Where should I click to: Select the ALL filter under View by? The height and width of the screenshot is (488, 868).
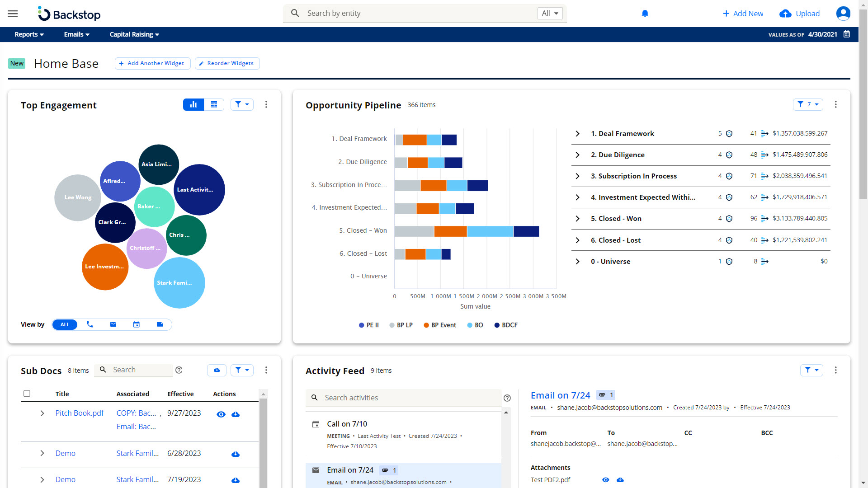coord(65,324)
